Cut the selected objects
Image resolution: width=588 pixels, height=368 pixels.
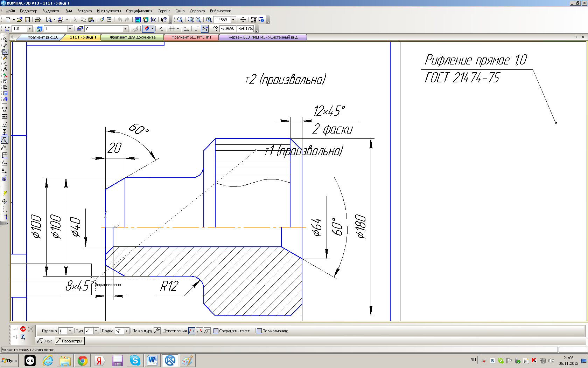[75, 20]
